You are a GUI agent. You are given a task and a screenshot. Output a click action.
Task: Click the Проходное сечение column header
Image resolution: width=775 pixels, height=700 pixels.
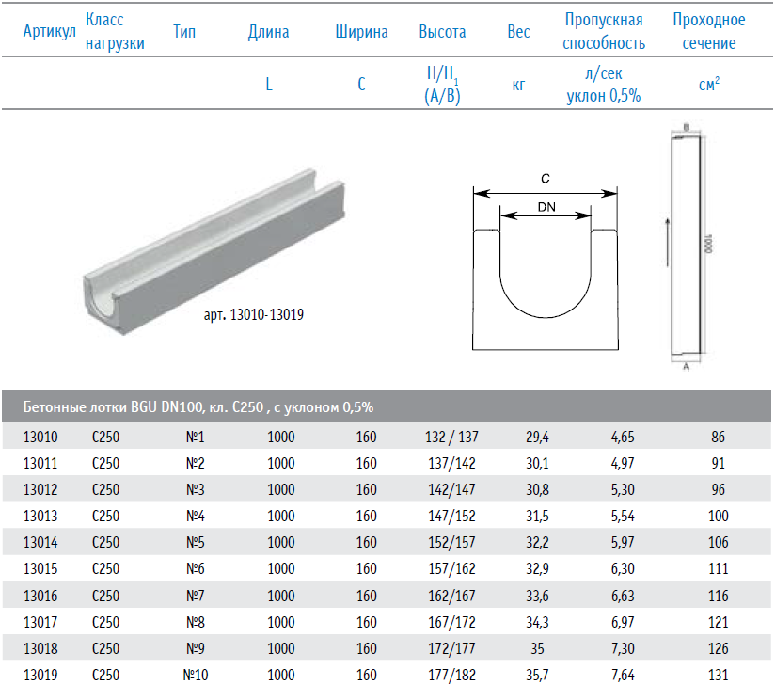tap(709, 31)
